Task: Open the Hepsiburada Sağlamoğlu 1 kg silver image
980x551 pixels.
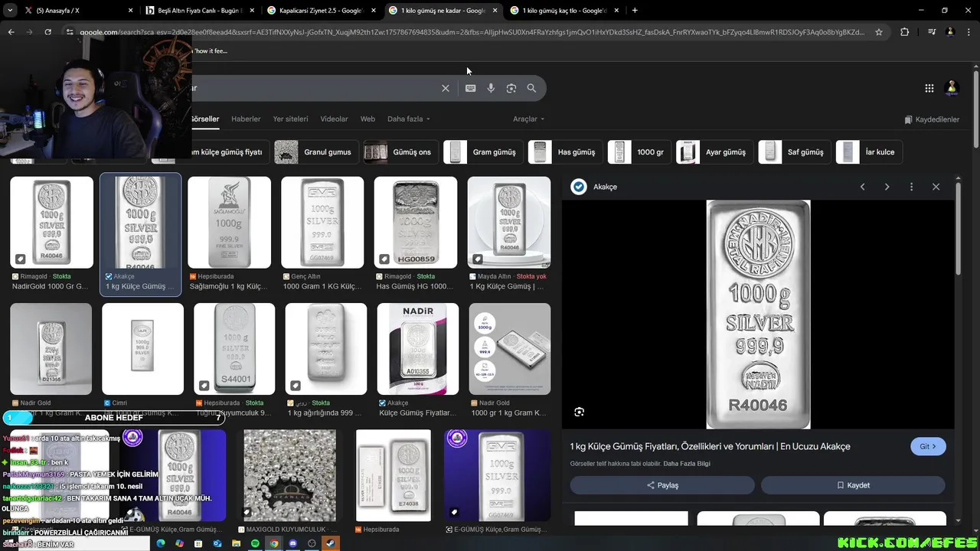Action: (229, 223)
